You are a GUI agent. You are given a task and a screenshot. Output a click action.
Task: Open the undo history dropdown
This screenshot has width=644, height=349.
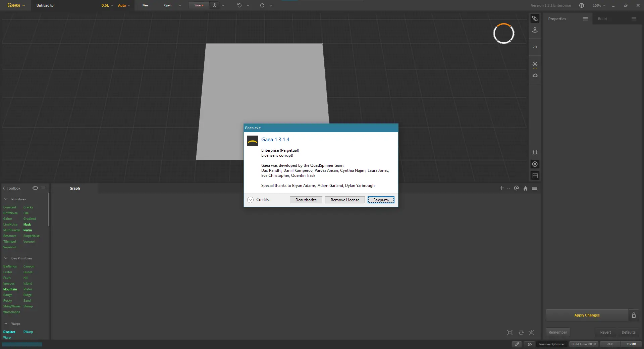click(x=248, y=5)
